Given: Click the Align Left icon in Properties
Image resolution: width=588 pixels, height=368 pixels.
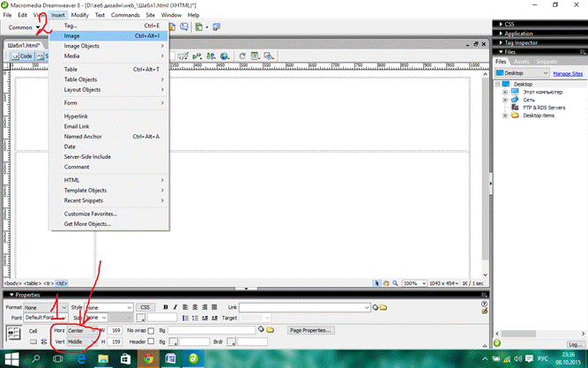Looking at the screenshot, I should (185, 307).
